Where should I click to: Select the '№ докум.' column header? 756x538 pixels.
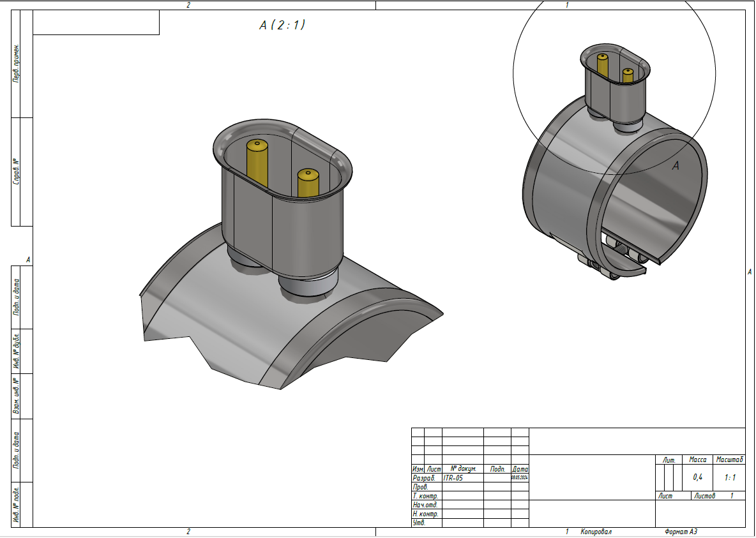click(x=463, y=468)
